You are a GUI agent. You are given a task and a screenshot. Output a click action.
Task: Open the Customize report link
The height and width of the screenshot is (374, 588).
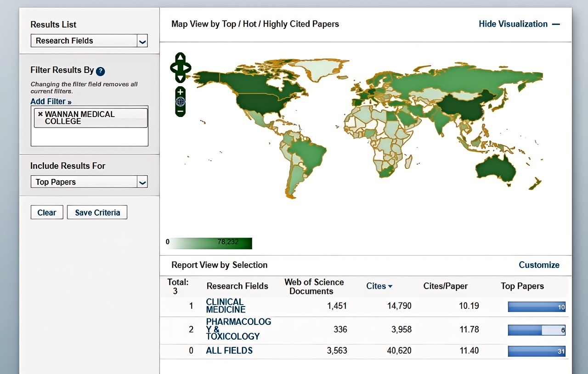click(539, 265)
